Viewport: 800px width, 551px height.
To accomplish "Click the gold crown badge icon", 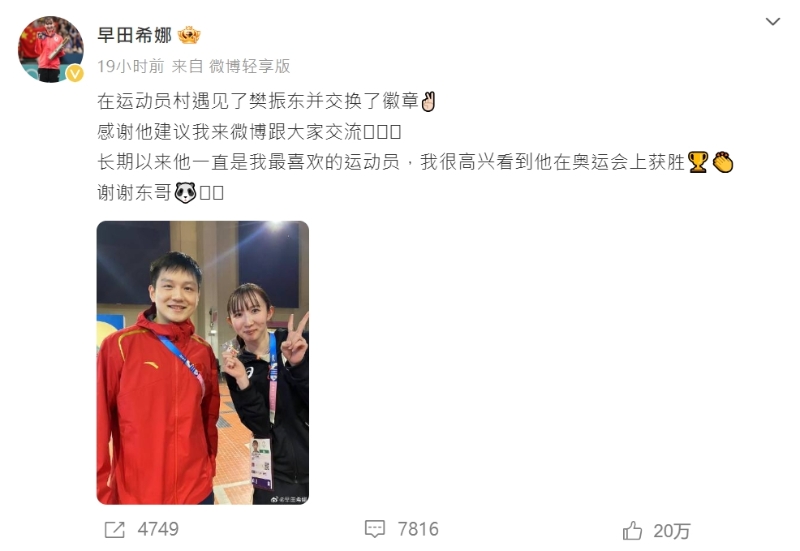I will click(x=189, y=35).
